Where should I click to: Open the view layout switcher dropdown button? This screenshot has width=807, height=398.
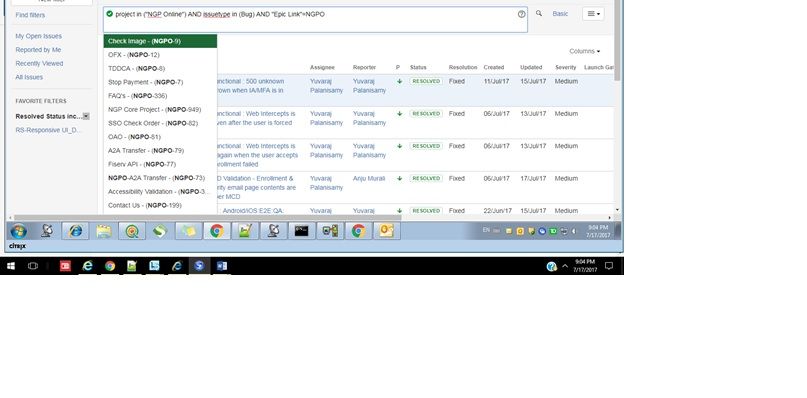tap(593, 14)
